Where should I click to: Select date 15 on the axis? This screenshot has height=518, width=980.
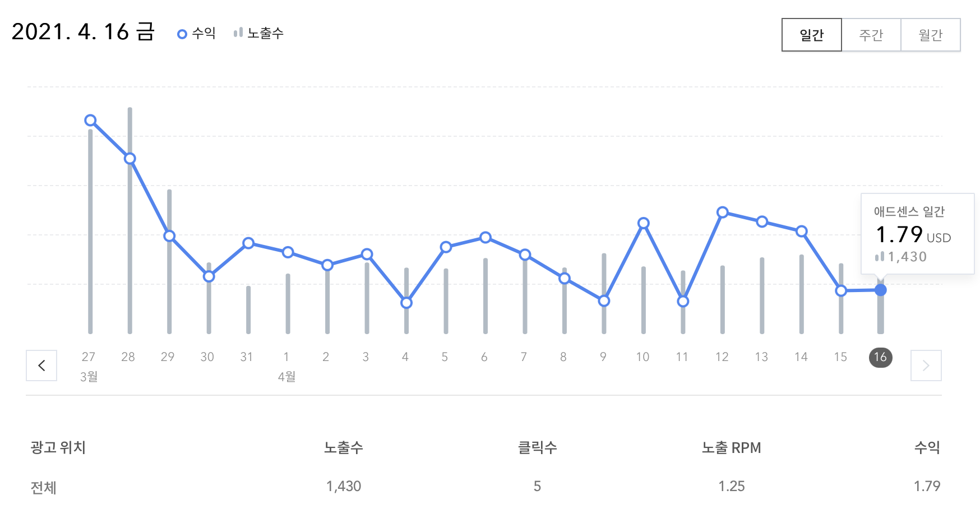point(840,357)
